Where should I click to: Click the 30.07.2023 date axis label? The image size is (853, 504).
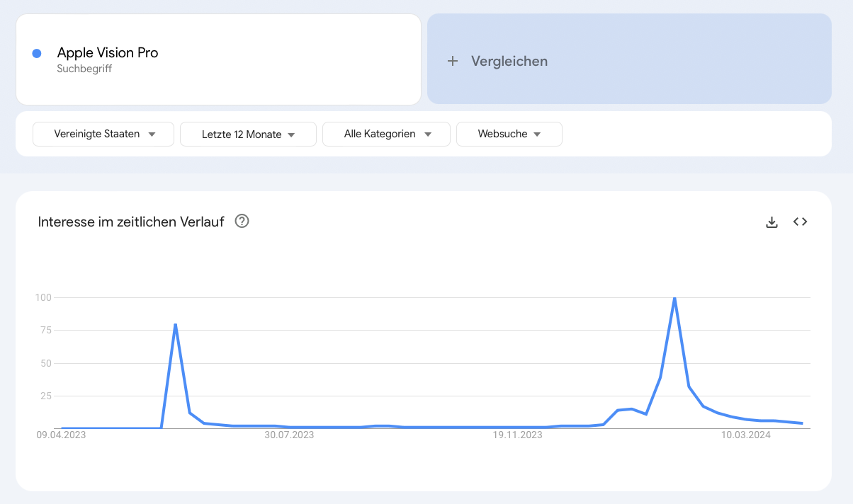[289, 435]
